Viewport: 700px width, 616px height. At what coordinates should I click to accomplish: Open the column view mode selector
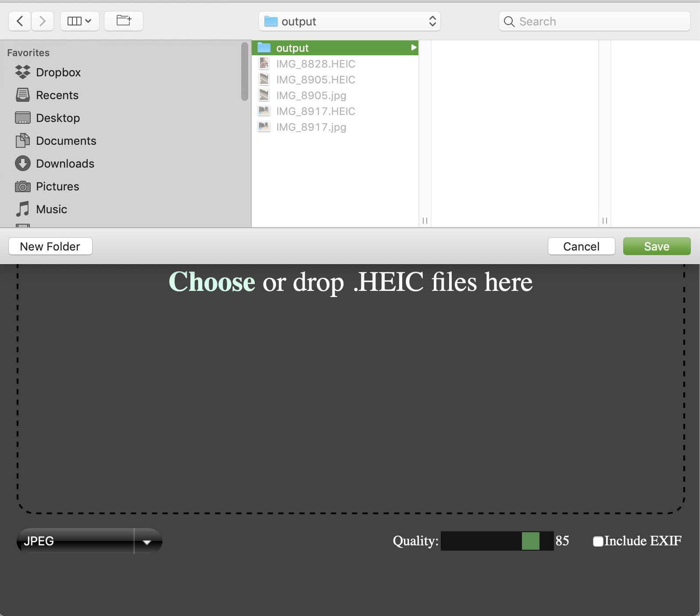coord(80,21)
